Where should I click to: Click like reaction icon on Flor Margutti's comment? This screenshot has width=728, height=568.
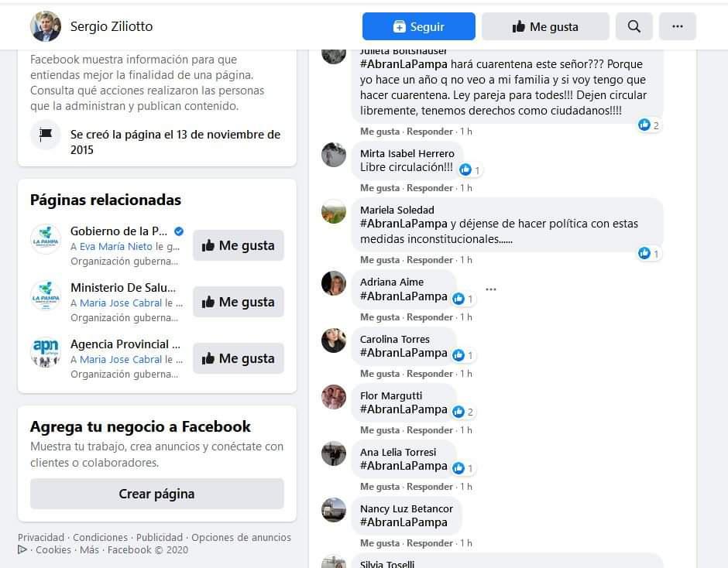(x=458, y=412)
